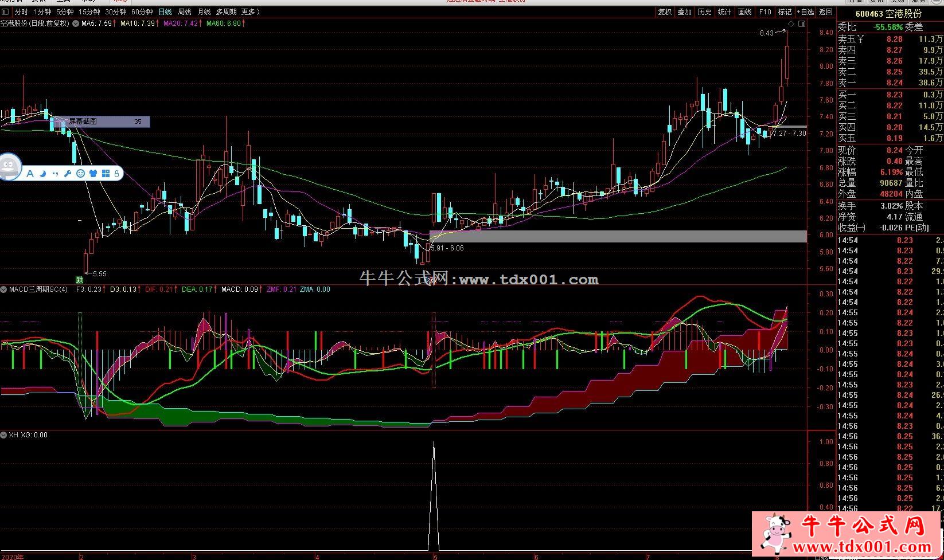Image resolution: width=944 pixels, height=560 pixels.
Task: Switch to 分时 chart
Action: point(21,11)
